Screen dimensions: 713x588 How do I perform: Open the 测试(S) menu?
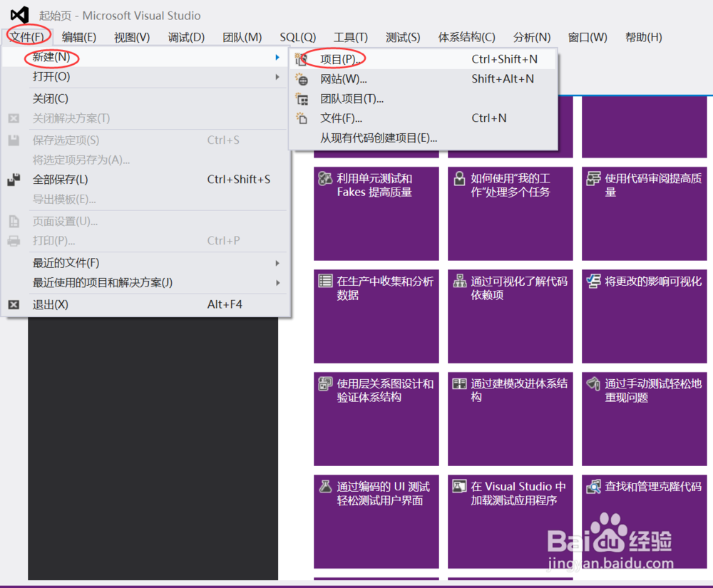tap(403, 37)
